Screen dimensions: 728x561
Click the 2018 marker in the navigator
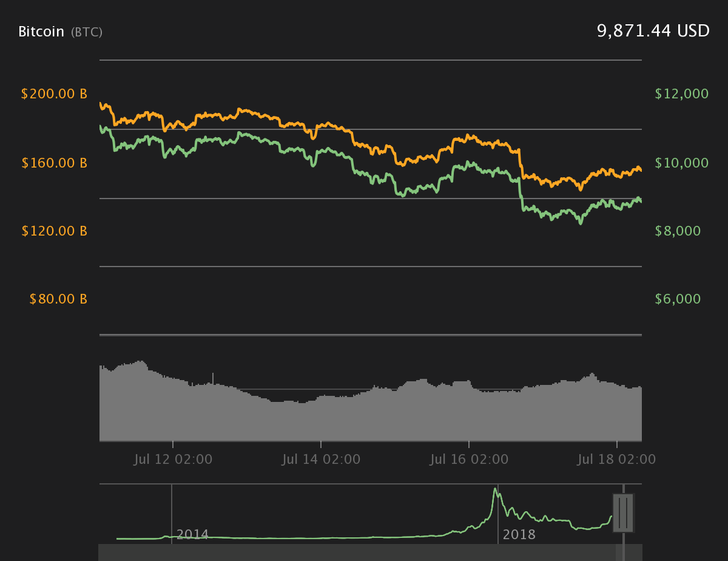tap(519, 535)
